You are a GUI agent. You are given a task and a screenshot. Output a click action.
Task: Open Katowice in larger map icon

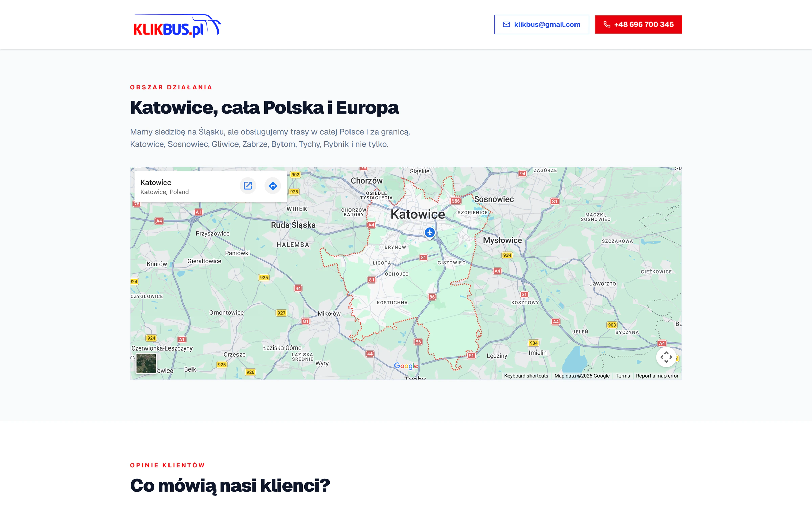pyautogui.click(x=248, y=186)
